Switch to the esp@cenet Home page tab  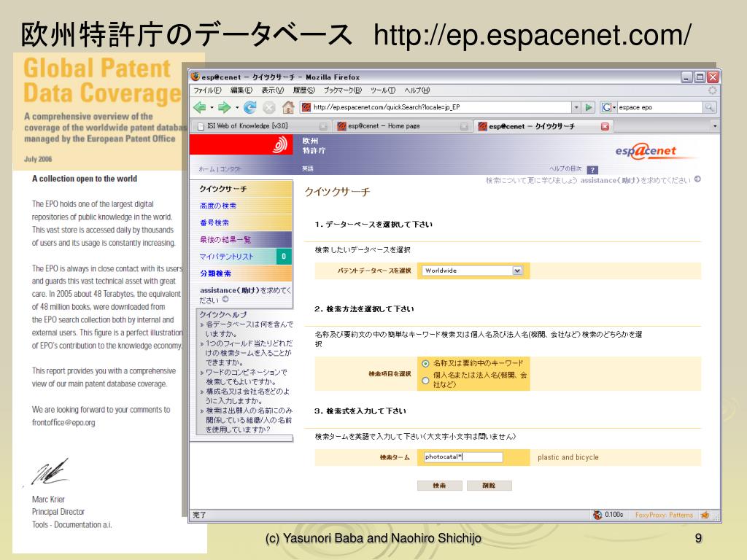coord(402,126)
